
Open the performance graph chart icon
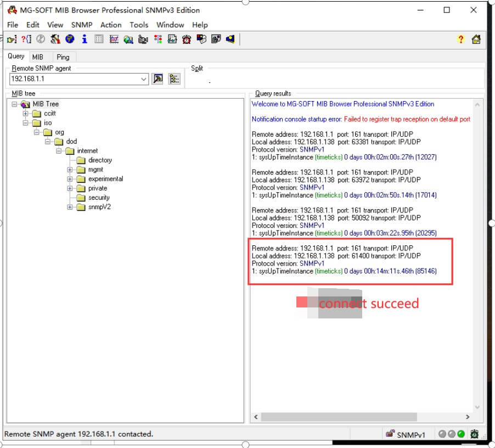point(114,39)
